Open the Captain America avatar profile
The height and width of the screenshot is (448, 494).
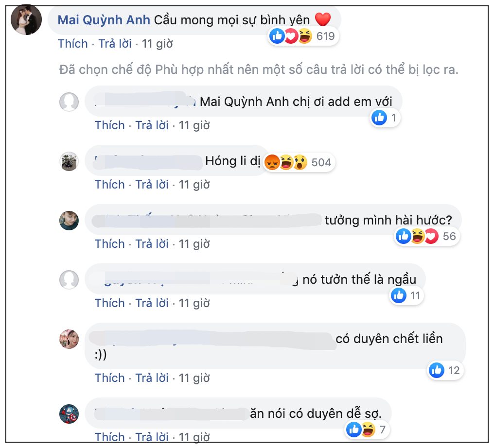pyautogui.click(x=69, y=414)
